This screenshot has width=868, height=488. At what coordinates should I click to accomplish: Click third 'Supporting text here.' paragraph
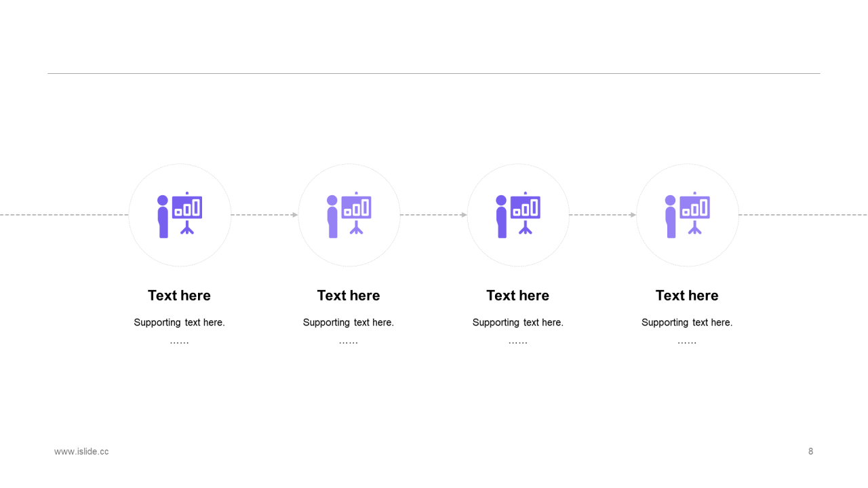coord(518,323)
